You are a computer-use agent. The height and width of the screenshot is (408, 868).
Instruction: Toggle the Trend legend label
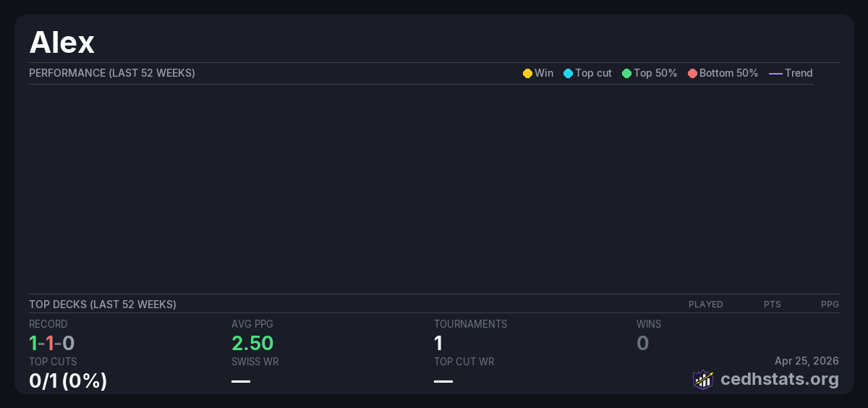tap(799, 73)
